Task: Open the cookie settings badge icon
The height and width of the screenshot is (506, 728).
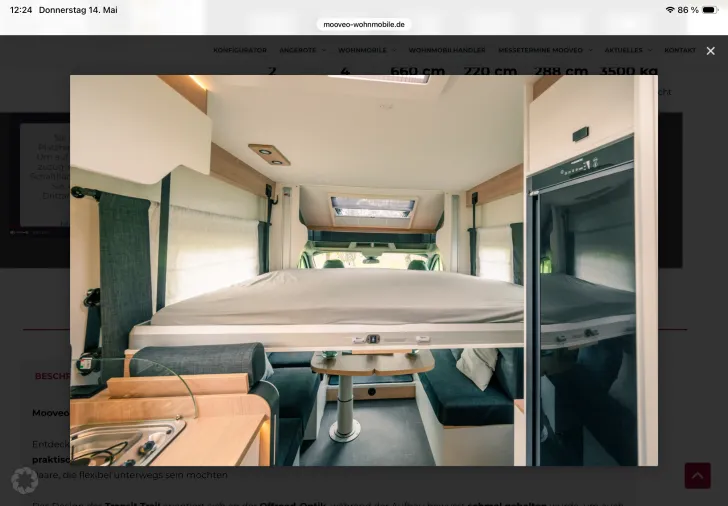Action: point(25,480)
